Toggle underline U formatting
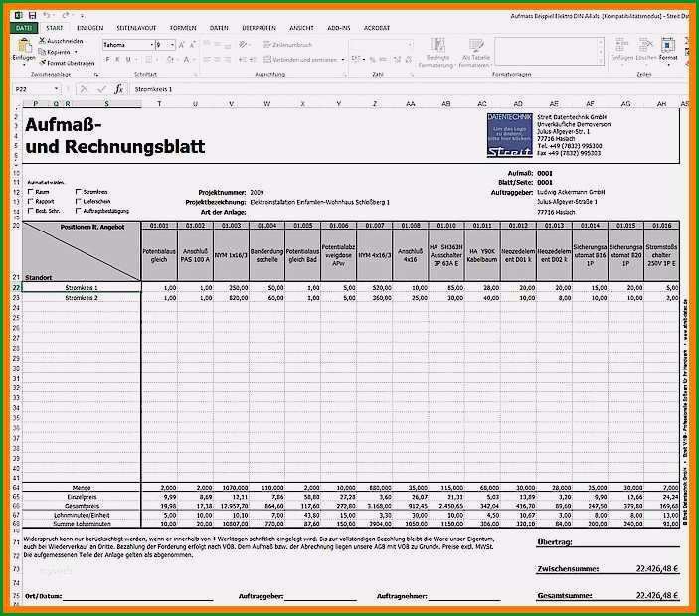The width and height of the screenshot is (699, 616). 128,60
